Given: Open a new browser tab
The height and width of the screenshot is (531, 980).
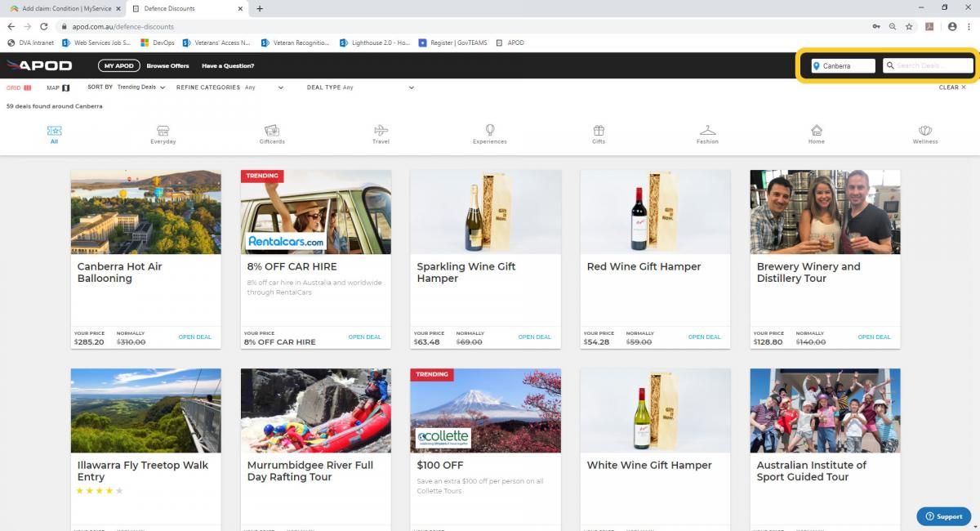Looking at the screenshot, I should (260, 8).
